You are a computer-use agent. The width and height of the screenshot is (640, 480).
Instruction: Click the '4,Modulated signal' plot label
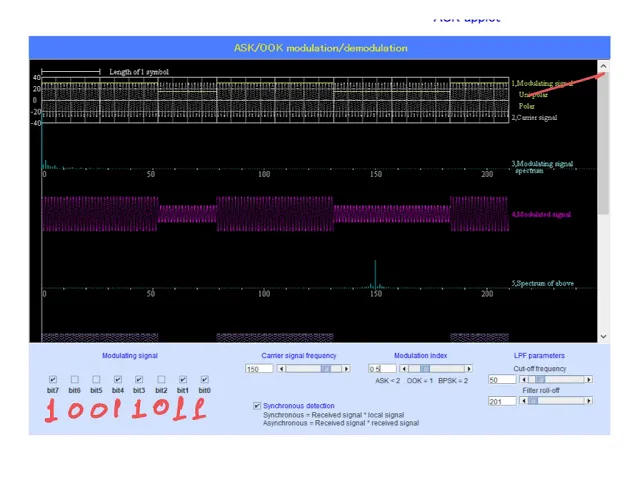click(541, 214)
